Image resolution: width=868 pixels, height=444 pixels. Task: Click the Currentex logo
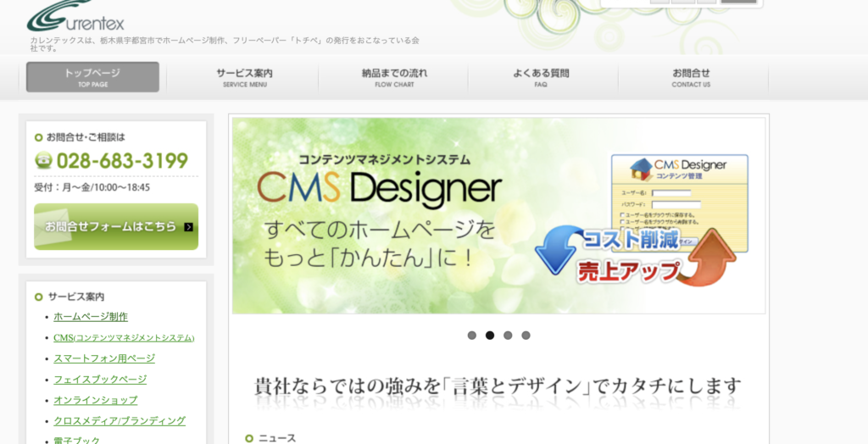click(75, 17)
